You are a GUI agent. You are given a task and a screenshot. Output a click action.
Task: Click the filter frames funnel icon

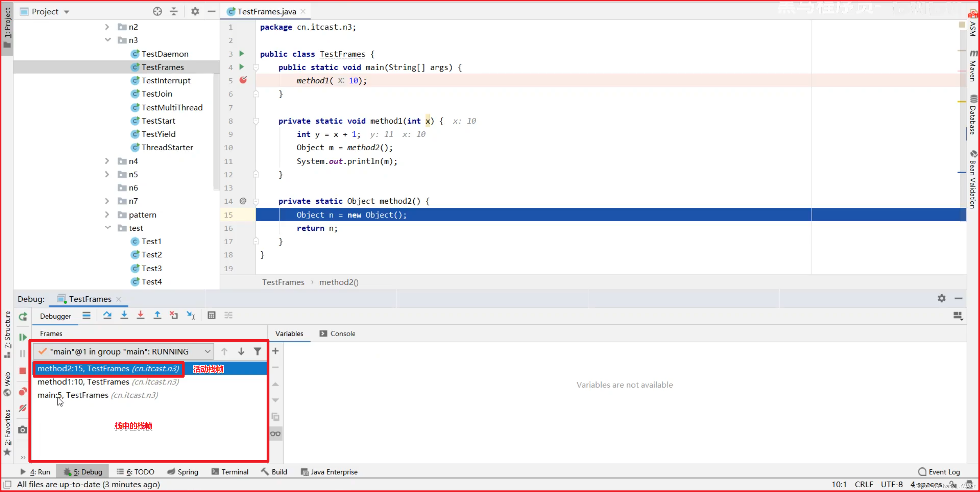(257, 351)
